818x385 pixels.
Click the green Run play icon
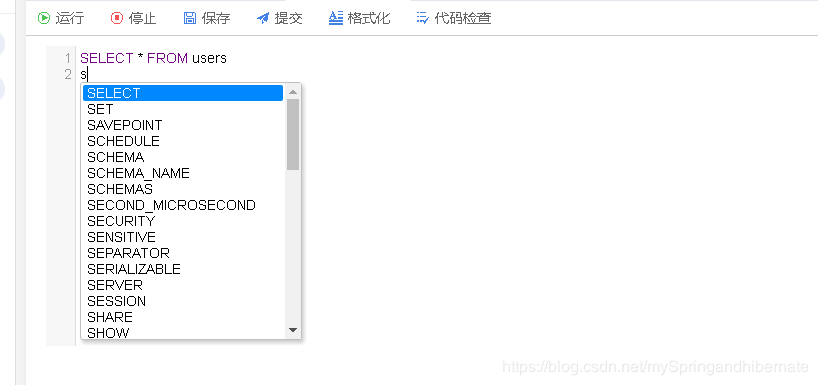[43, 18]
